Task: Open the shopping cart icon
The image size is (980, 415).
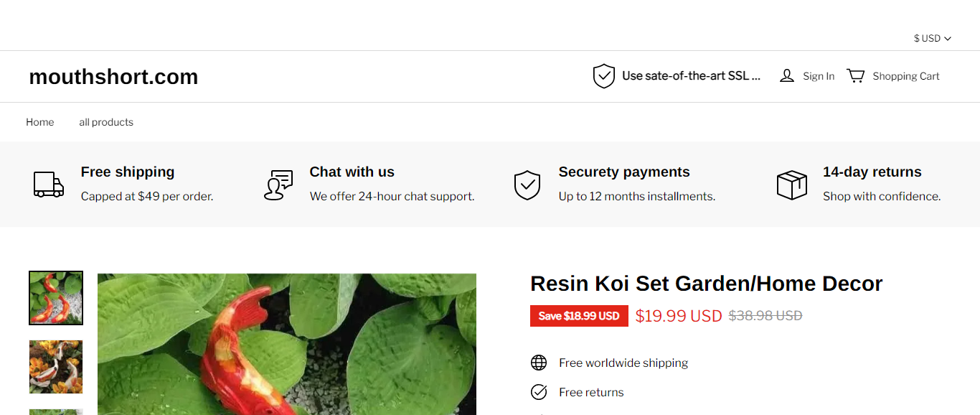Action: point(855,76)
